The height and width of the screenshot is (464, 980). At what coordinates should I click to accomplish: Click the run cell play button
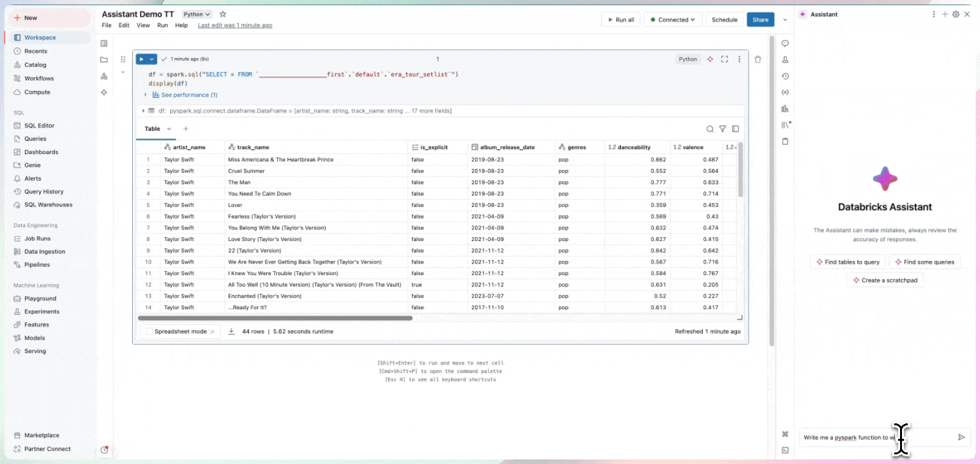(x=142, y=59)
